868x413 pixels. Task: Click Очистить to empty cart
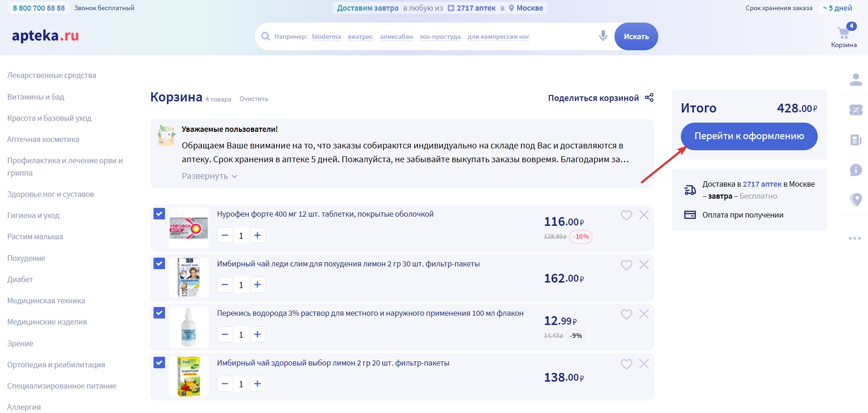point(254,99)
